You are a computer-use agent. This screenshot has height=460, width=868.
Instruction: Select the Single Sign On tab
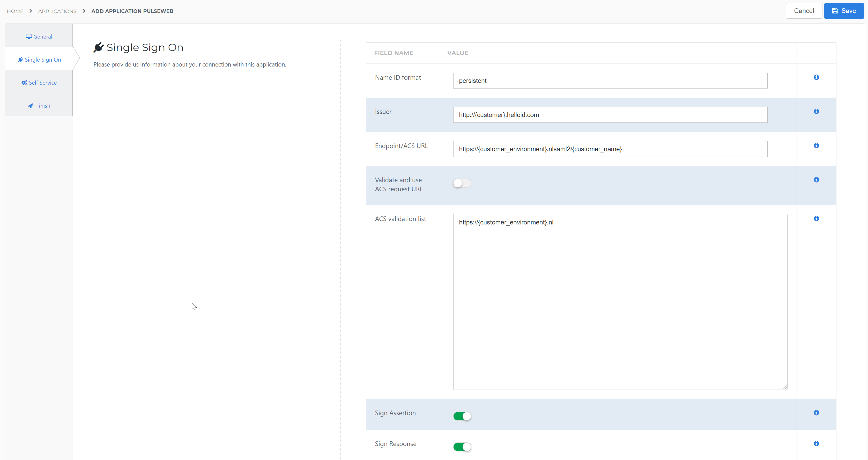(x=39, y=59)
